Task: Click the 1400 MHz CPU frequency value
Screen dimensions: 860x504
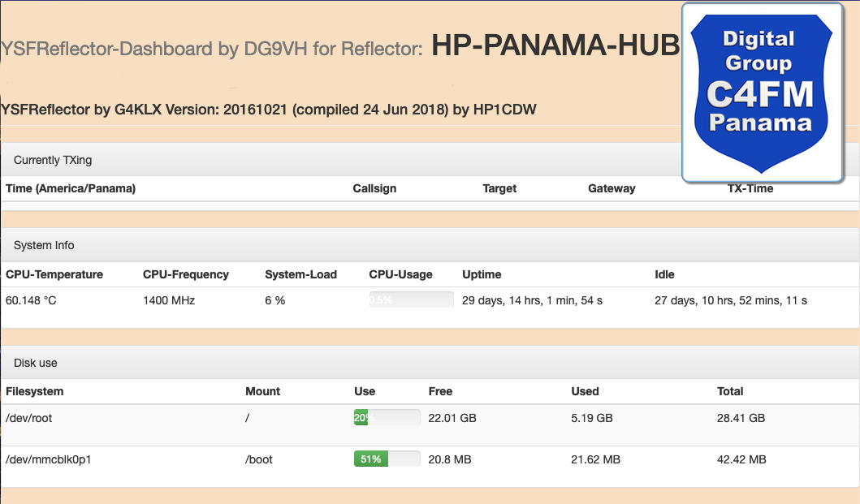Action: coord(169,300)
